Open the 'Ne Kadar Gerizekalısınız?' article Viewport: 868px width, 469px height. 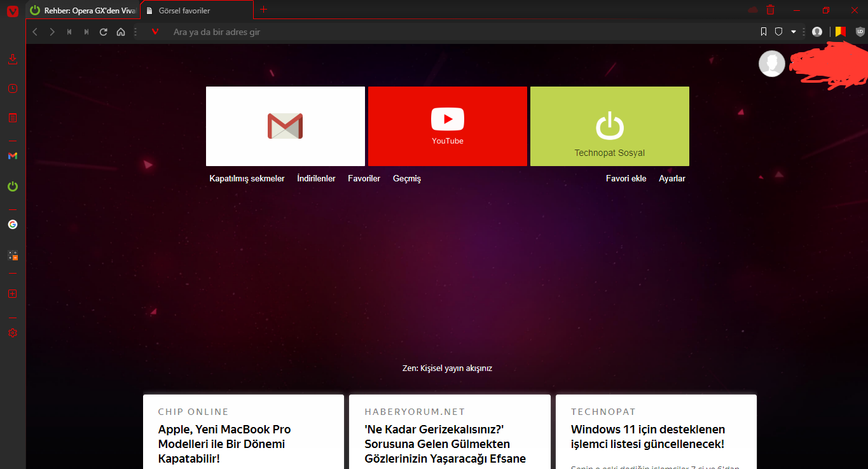[x=445, y=444]
